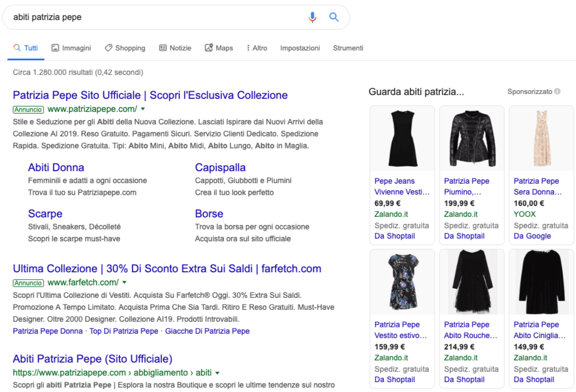Click the Abito Rouche black dress thumbnail
Image resolution: width=576 pixels, height=392 pixels.
click(472, 282)
